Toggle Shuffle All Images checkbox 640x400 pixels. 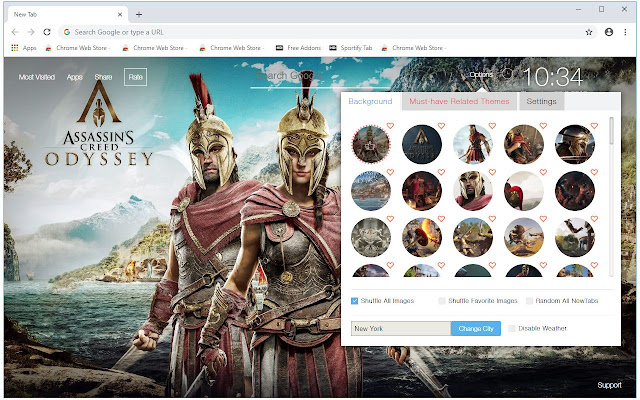(354, 301)
